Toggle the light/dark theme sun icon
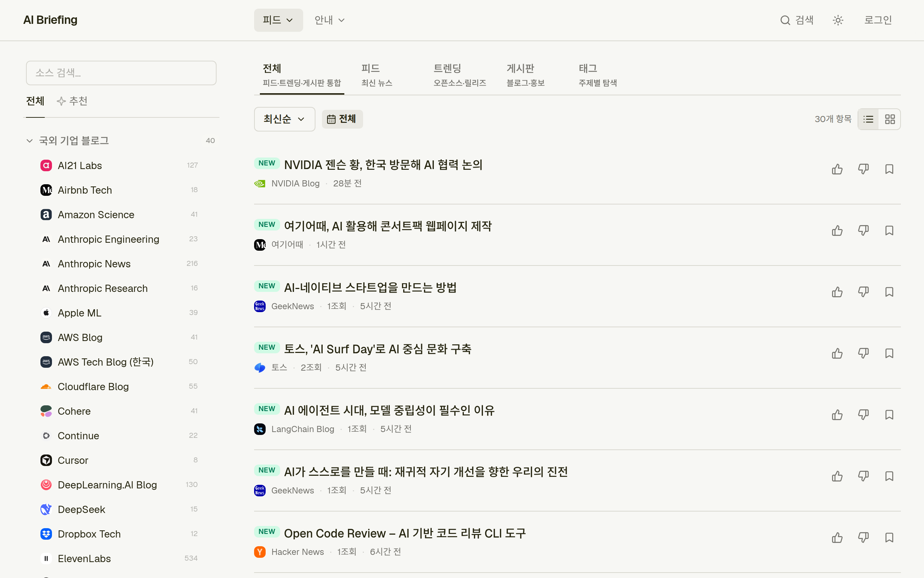Screen dimensions: 924x578 click(x=838, y=20)
